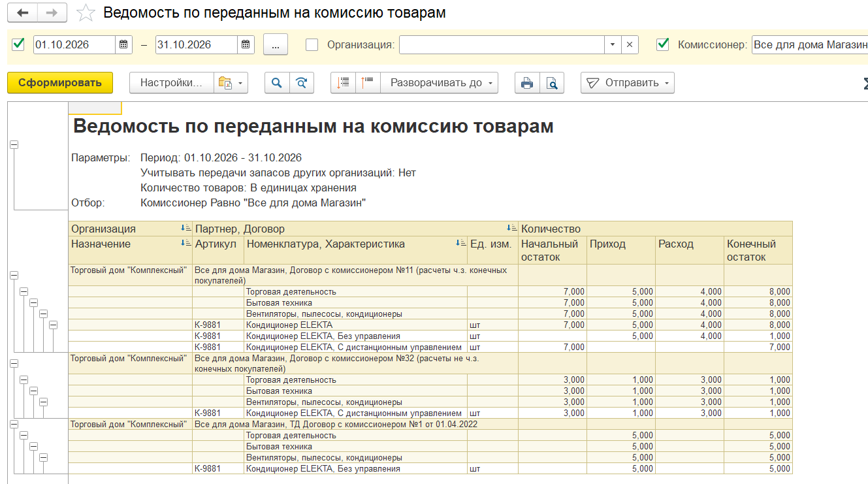Screen dimensions: 868x484
Task: Click the Сформировать button
Action: (60, 83)
